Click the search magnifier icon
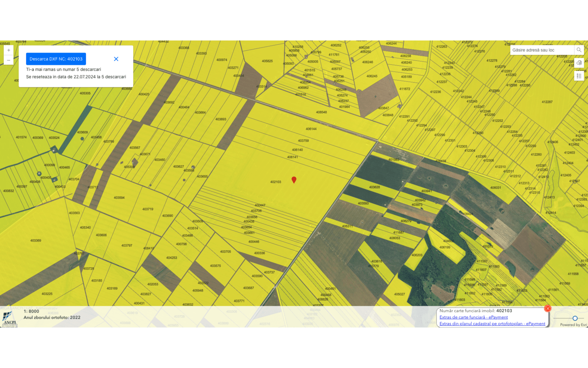 579,50
